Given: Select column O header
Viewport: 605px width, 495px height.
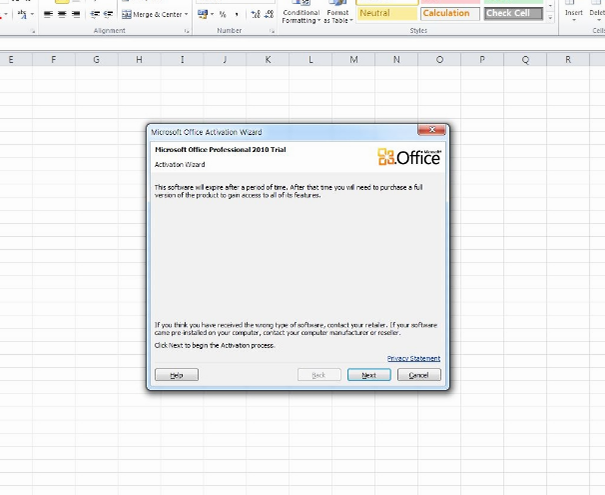Looking at the screenshot, I should [x=439, y=60].
